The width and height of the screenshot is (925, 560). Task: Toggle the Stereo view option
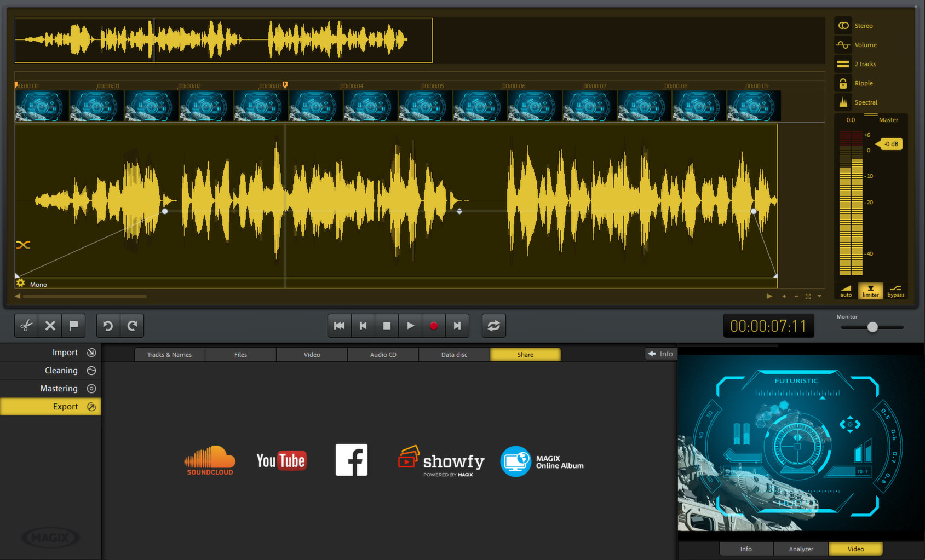843,26
